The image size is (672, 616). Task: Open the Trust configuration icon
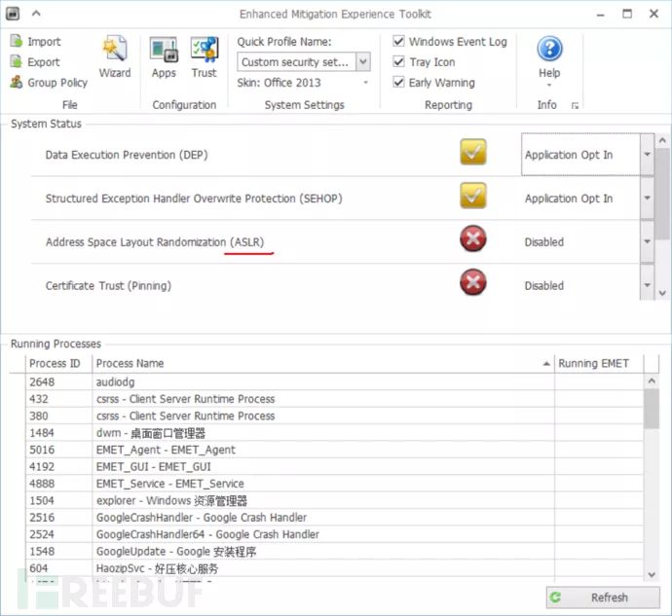[x=205, y=49]
